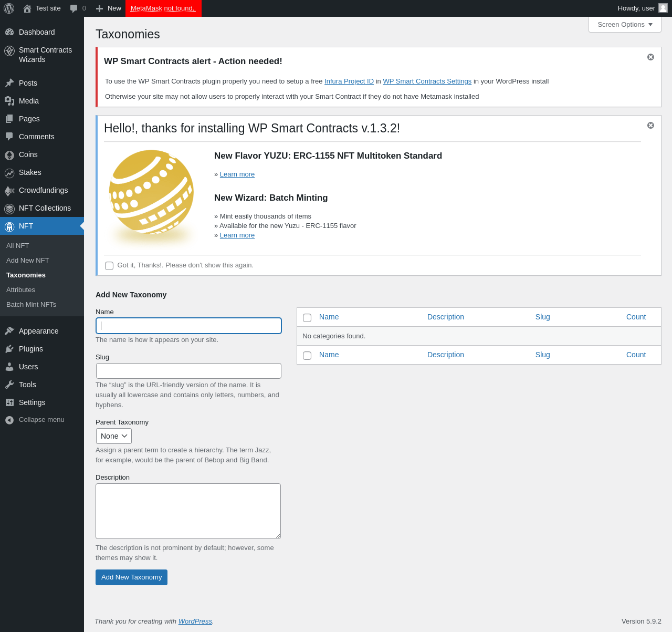Image resolution: width=672 pixels, height=632 pixels.
Task: Expand the Screen Options panel
Action: (625, 25)
